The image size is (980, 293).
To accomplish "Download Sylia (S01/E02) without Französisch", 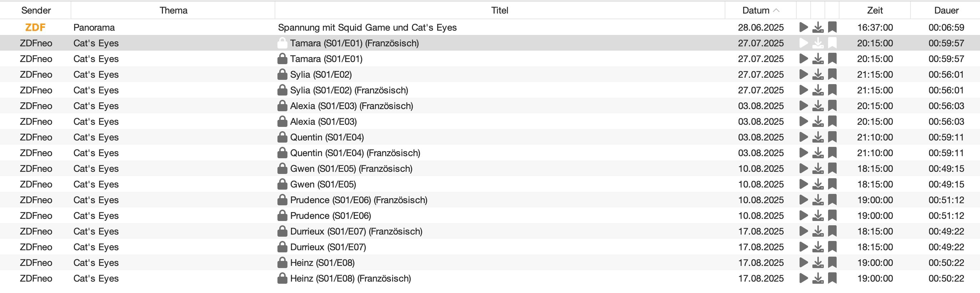I will click(817, 74).
